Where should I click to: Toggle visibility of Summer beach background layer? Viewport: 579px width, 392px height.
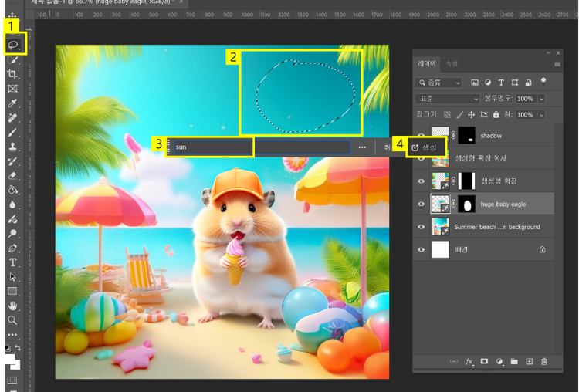tap(422, 227)
